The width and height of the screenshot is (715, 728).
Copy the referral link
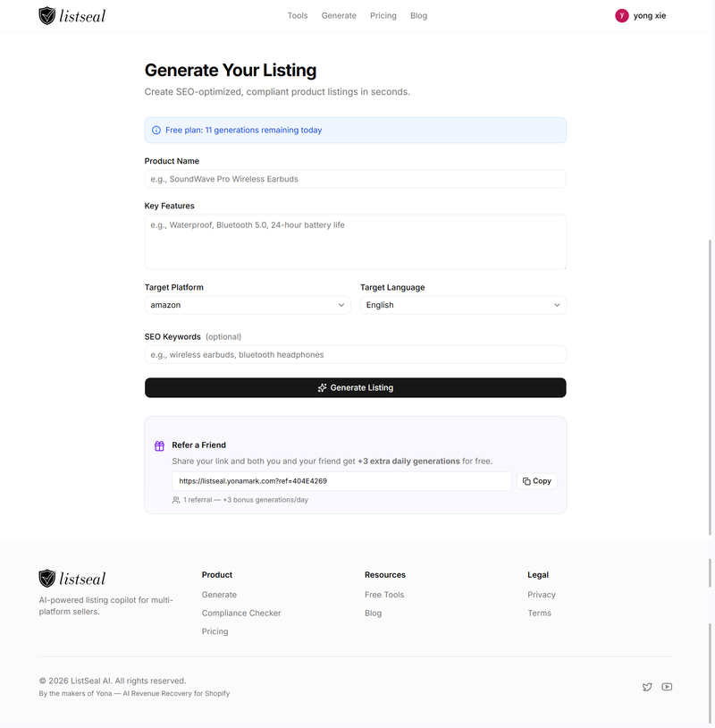pos(537,481)
